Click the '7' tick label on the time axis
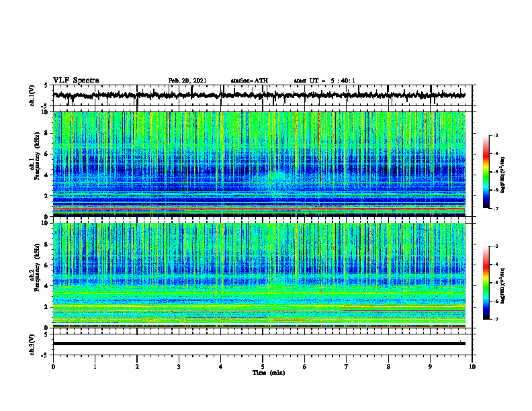This screenshot has width=532, height=411. (347, 367)
